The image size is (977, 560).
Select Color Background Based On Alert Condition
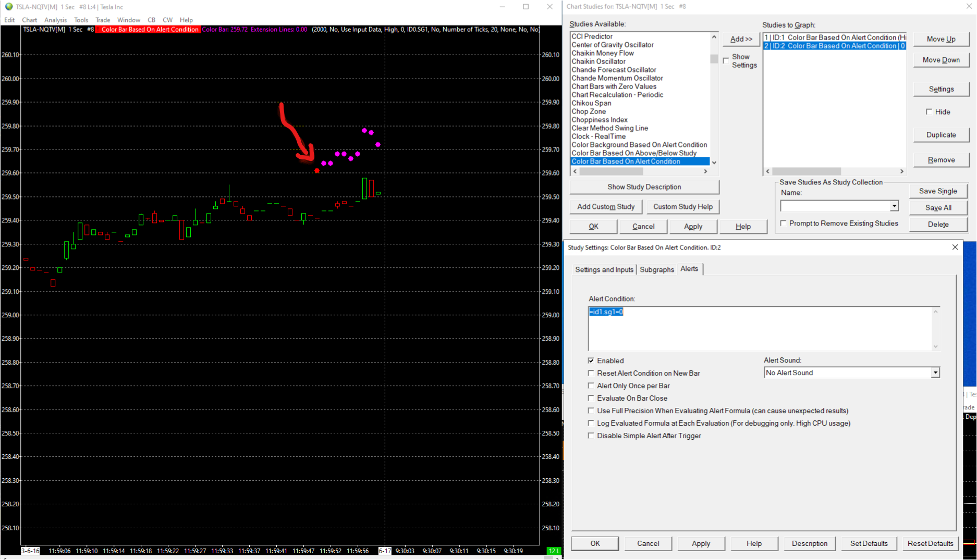639,145
